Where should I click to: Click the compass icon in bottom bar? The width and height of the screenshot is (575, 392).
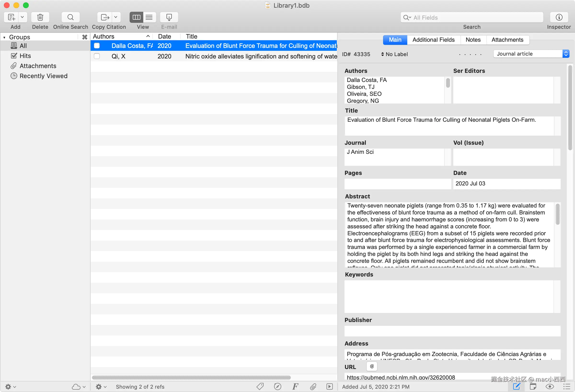tap(278, 386)
